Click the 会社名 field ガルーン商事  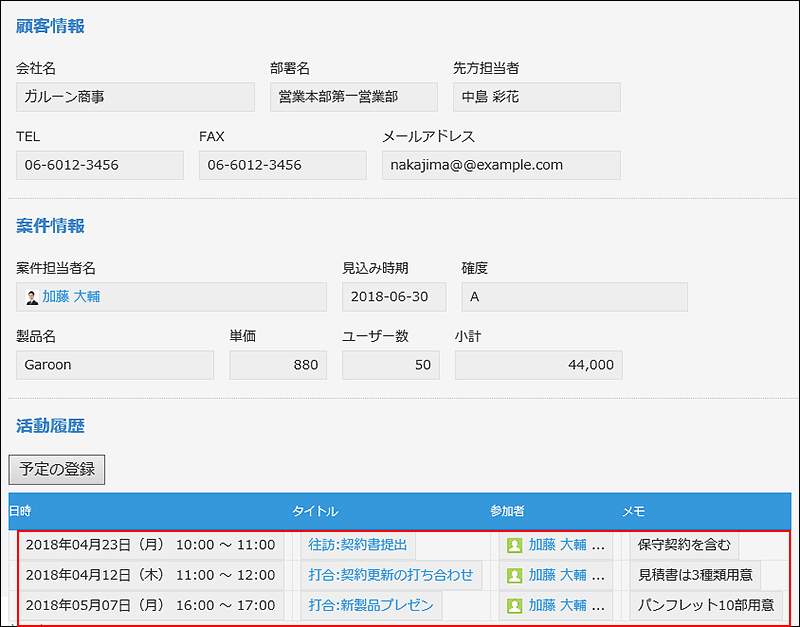tap(135, 97)
